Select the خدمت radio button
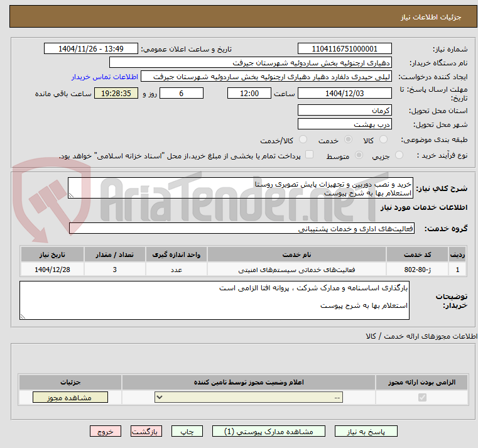 click(348, 139)
